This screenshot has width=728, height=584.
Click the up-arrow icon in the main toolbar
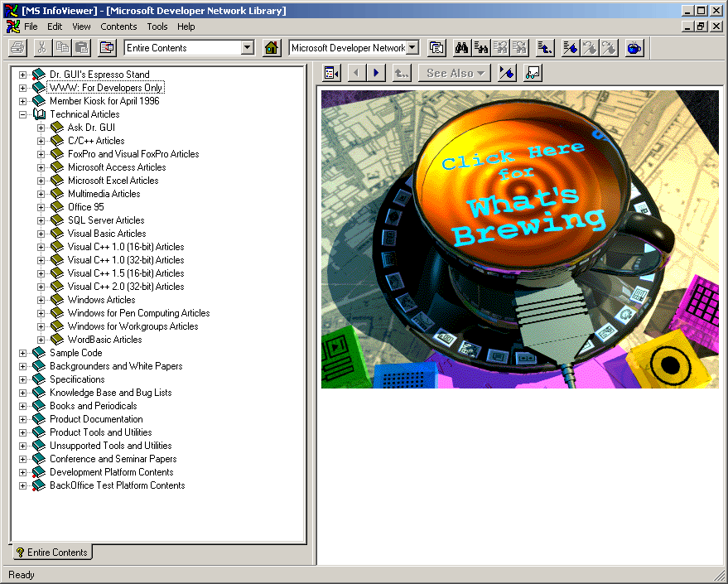[545, 48]
